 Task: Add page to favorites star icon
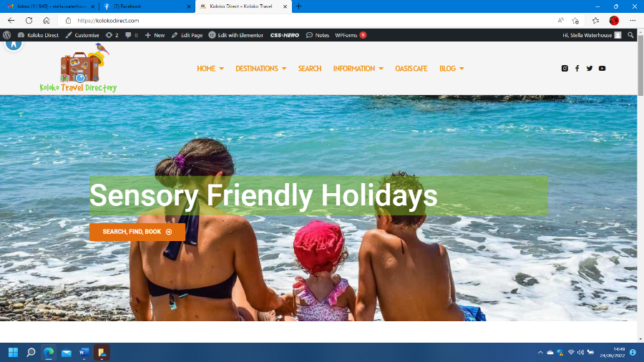pyautogui.click(x=575, y=21)
